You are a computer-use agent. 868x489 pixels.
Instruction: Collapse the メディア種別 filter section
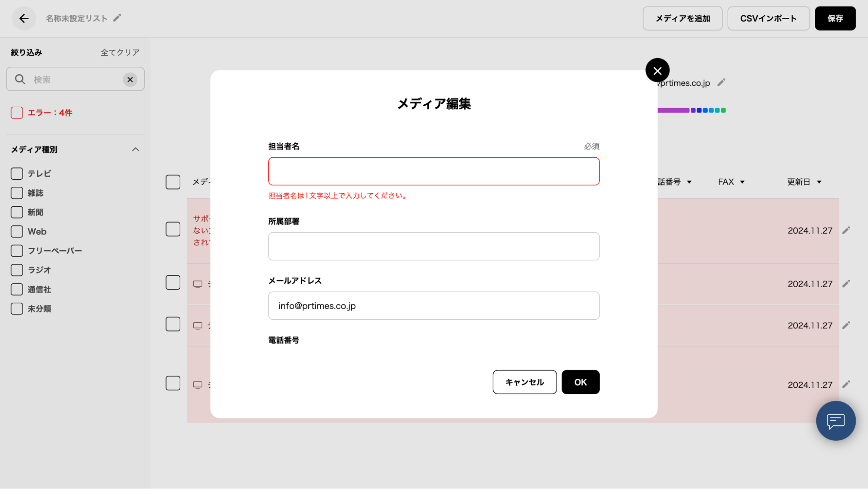[x=135, y=149]
